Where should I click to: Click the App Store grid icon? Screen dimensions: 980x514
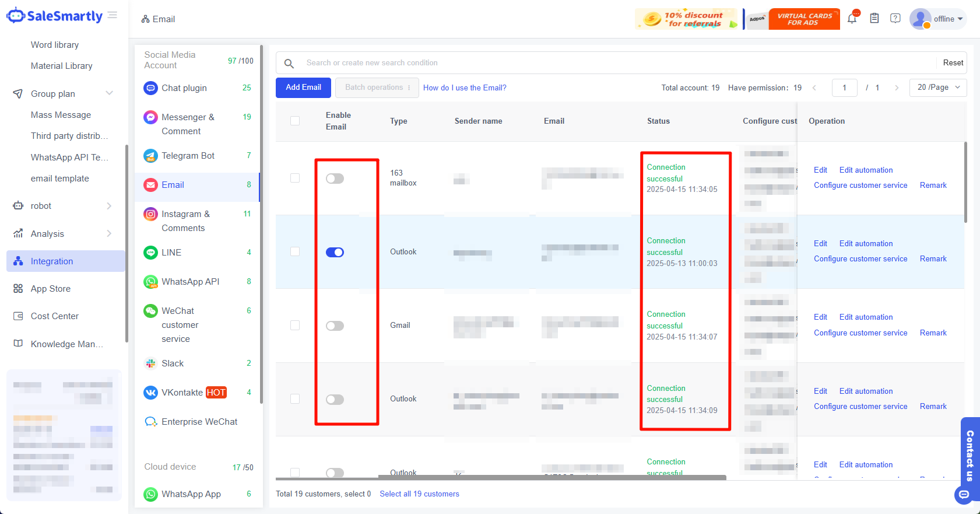tap(18, 289)
